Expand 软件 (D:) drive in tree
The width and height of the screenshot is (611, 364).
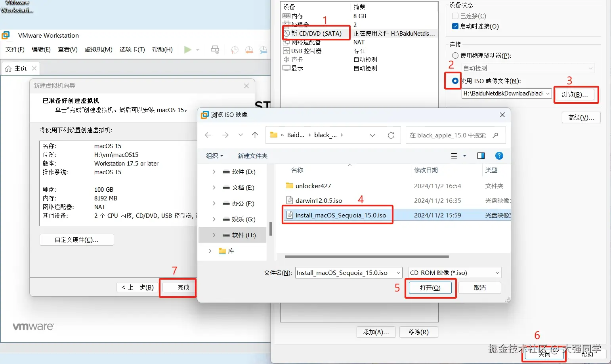coord(214,172)
